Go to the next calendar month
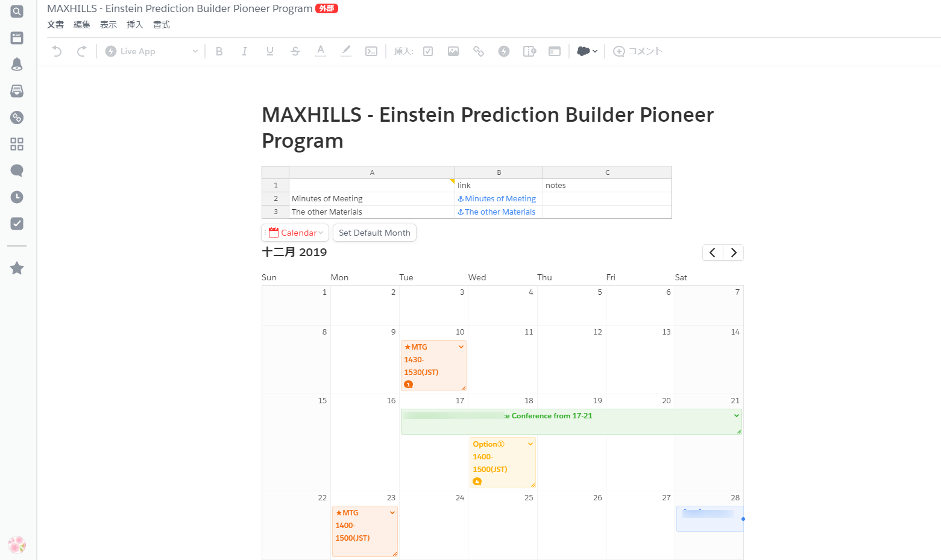Screen dimensions: 941x560 [x=734, y=253]
